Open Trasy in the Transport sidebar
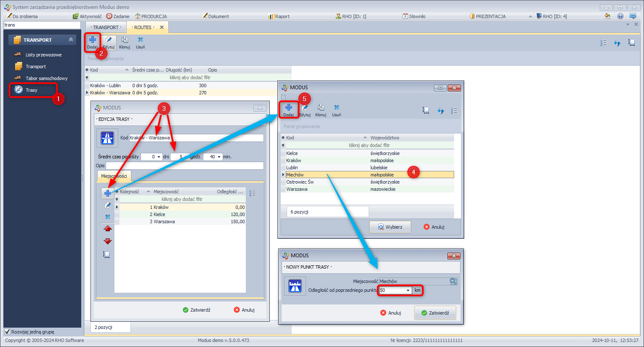Viewport: 644px width, 347px height. [x=32, y=90]
